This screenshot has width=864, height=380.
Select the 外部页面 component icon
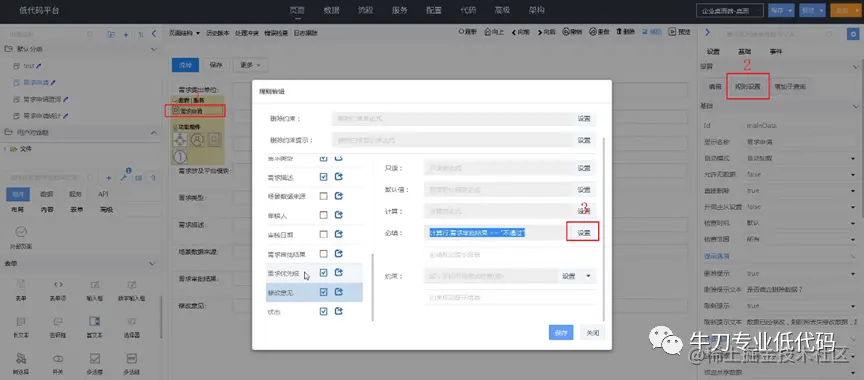tap(21, 232)
